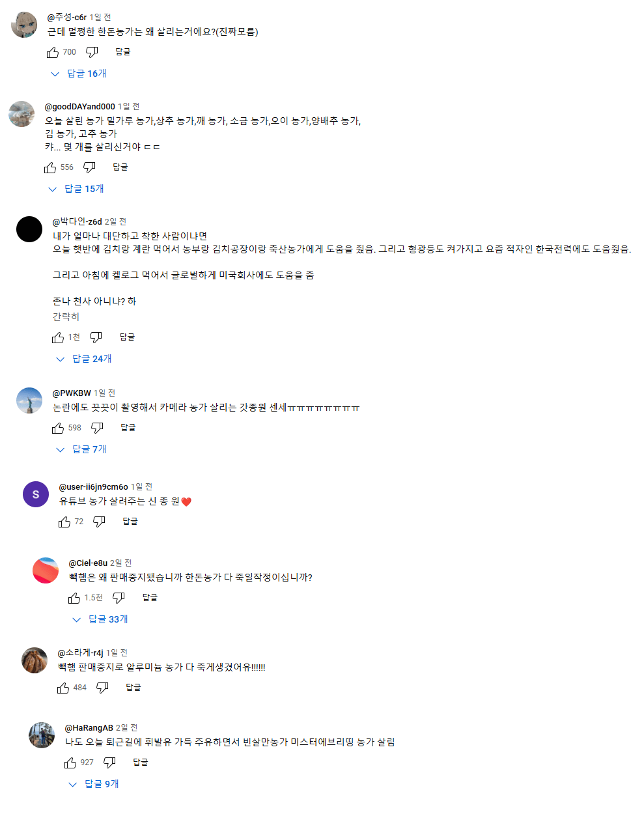Expand 답글 33개 replies under @Ciel-e8u
Screen dimensions: 644x814
point(100,619)
